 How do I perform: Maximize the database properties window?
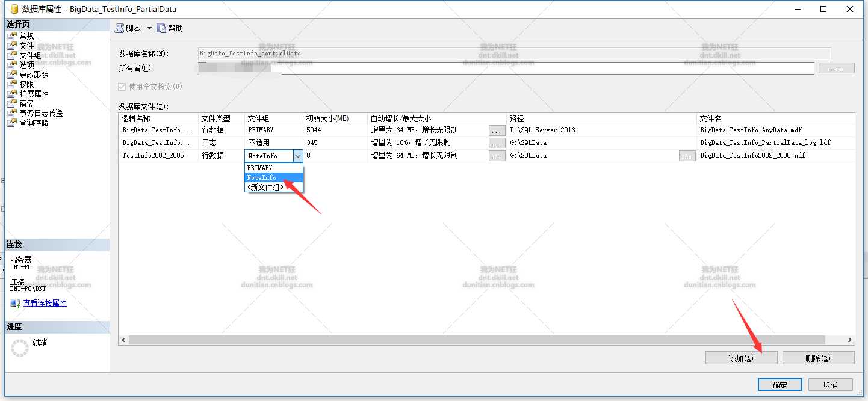[823, 9]
